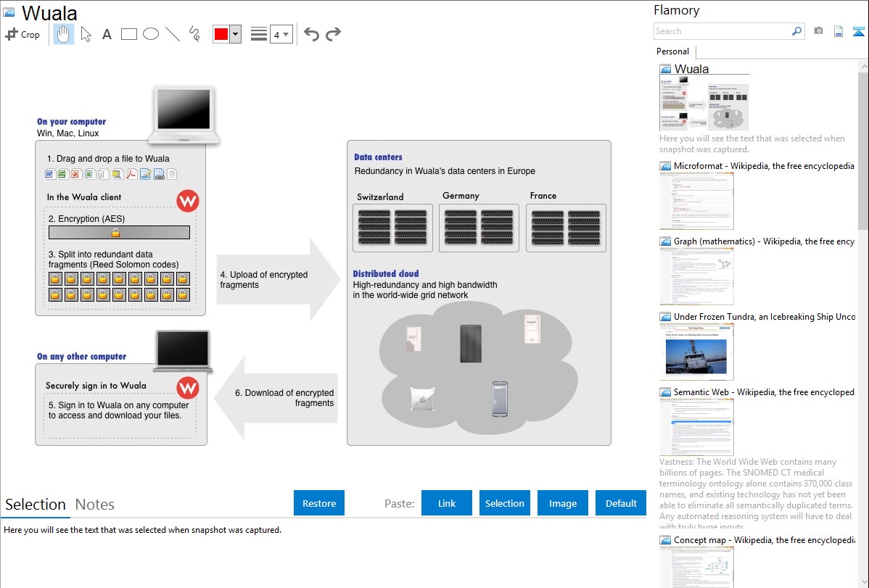Activate the hand pan tool
Viewport: 869px width, 588px height.
[63, 34]
